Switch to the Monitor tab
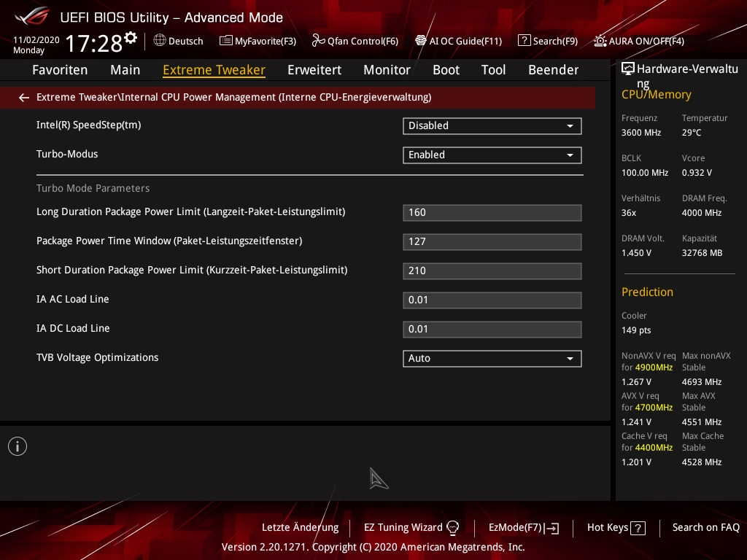Screen dimensions: 747x560 click(387, 70)
